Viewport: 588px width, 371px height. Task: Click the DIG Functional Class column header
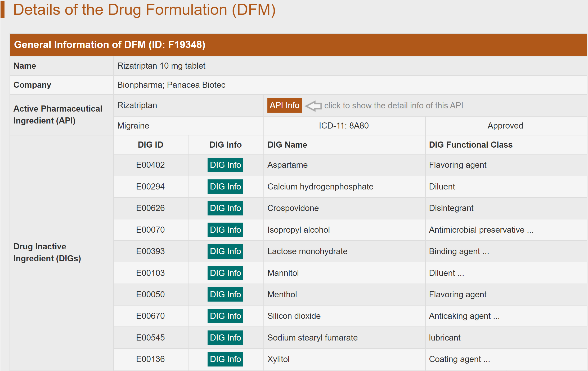[470, 145]
